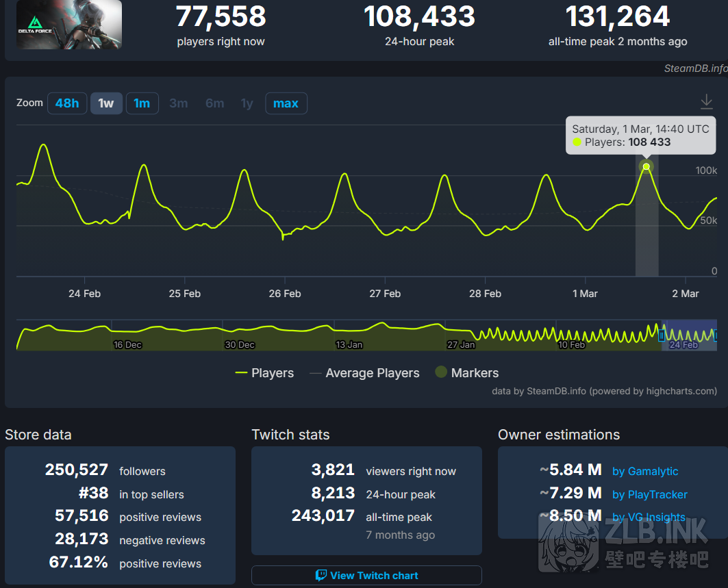Click the highlighted peak point on the chart
728x588 pixels.
[646, 166]
